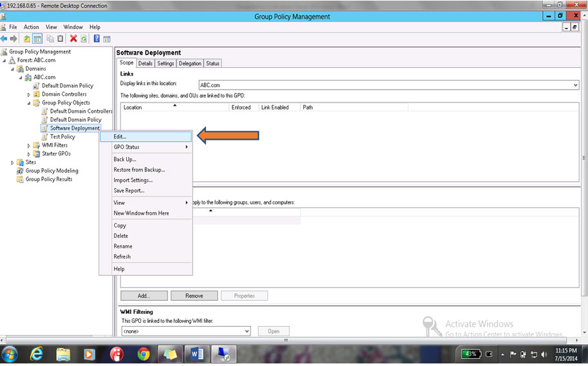Screen dimensions: 588x366
Task: Open the File menu in the menu bar
Action: coord(13,27)
